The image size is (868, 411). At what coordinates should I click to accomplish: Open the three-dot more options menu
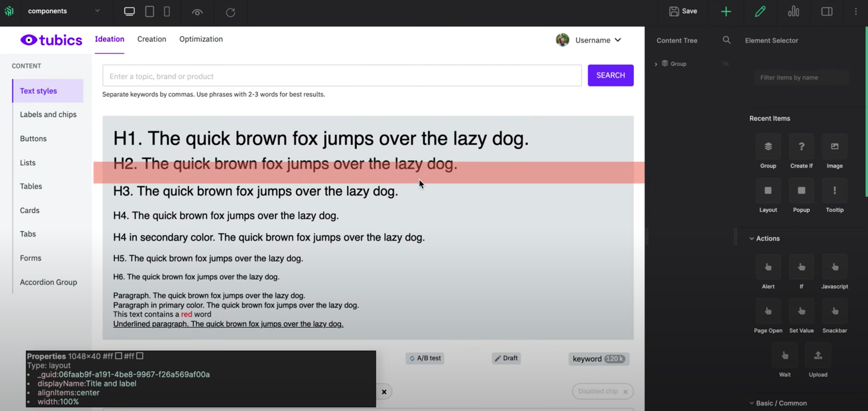click(x=856, y=11)
